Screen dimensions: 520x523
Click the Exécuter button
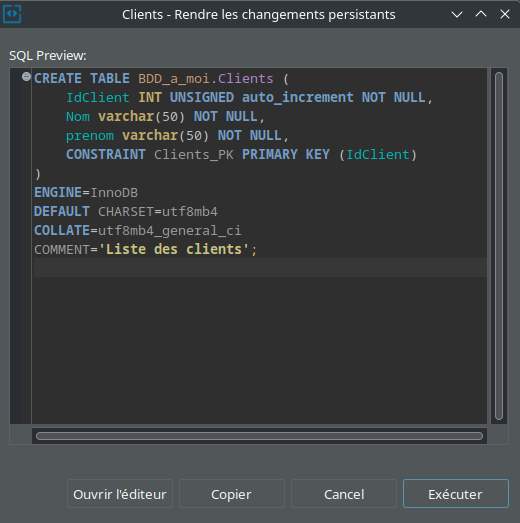pos(456,494)
